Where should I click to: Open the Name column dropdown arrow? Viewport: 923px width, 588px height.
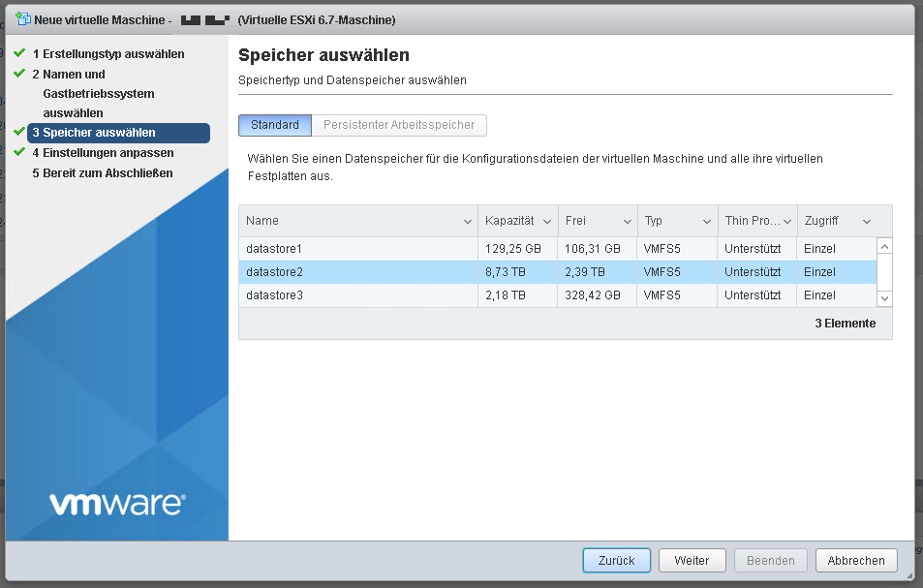coord(468,222)
